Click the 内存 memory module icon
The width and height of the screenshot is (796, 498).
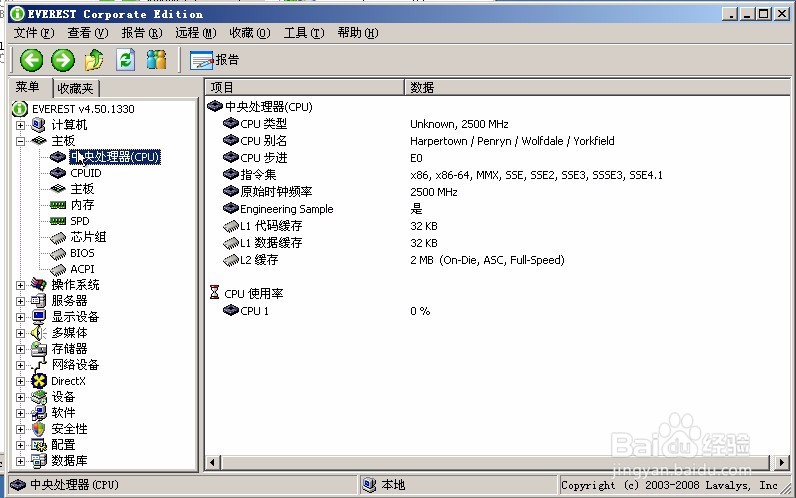pos(58,205)
